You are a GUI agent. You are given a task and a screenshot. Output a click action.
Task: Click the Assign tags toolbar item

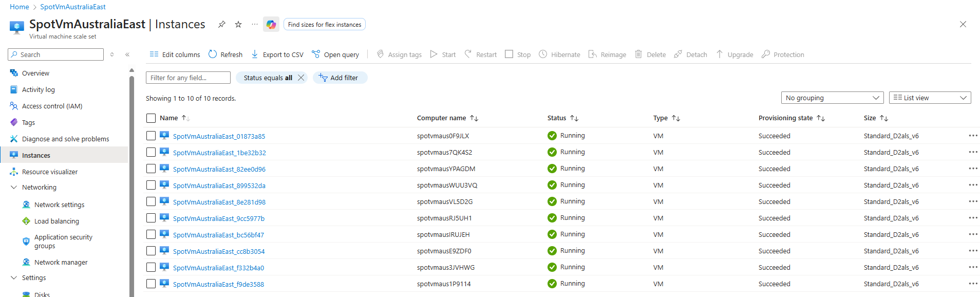click(399, 54)
